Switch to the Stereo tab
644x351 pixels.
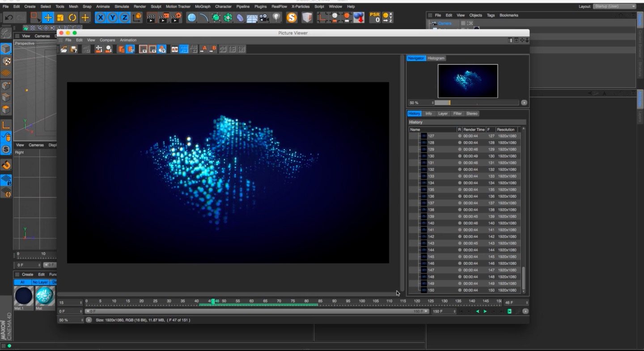coord(472,114)
